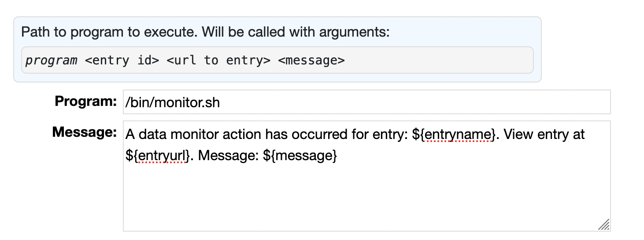The image size is (644, 240).
Task: Click inside the Message text area's empty space
Action: pyautogui.click(x=366, y=199)
